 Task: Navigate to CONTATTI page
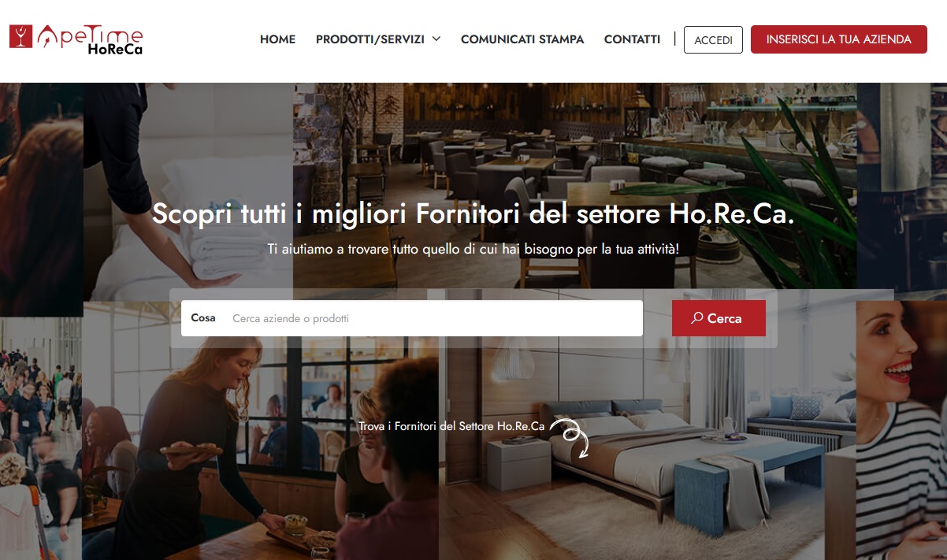632,39
